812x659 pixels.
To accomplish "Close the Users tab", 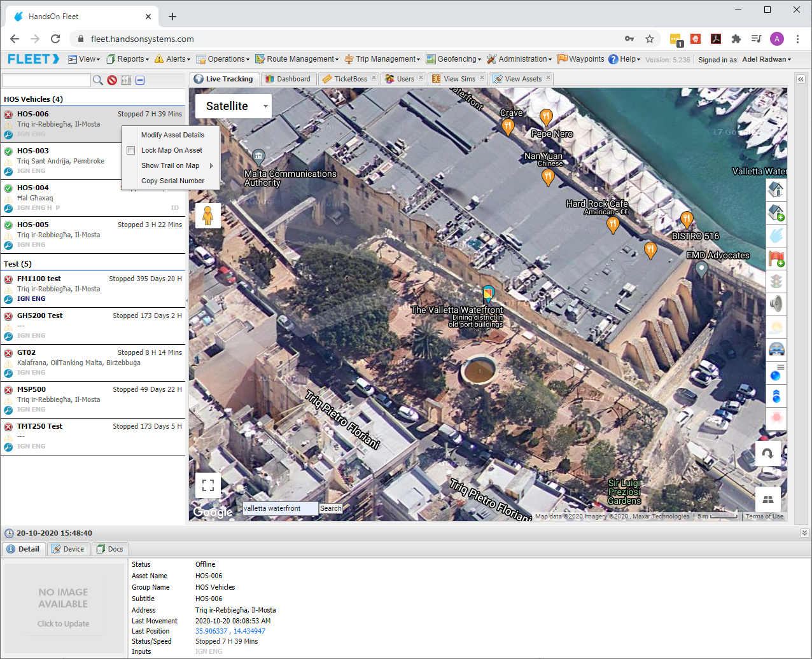I will pyautogui.click(x=421, y=78).
